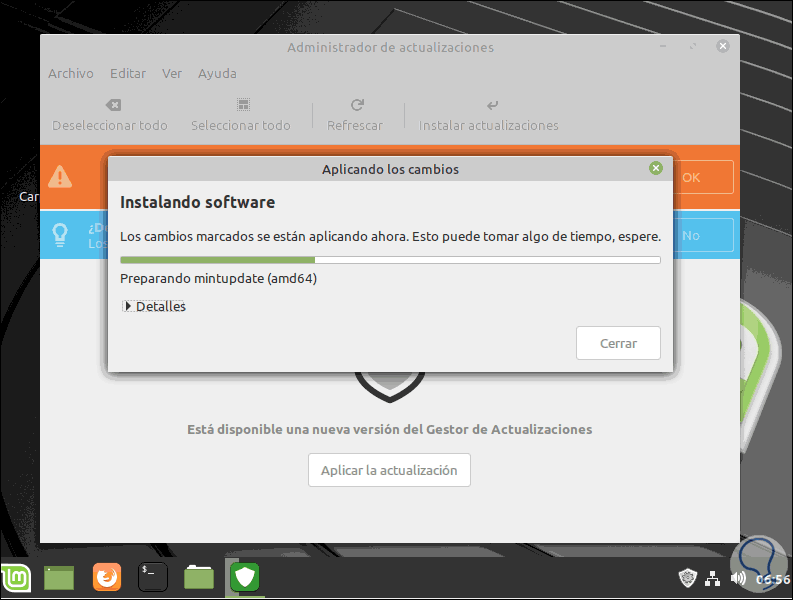Open the network connections tray icon
Image resolution: width=793 pixels, height=600 pixels.
(x=713, y=578)
